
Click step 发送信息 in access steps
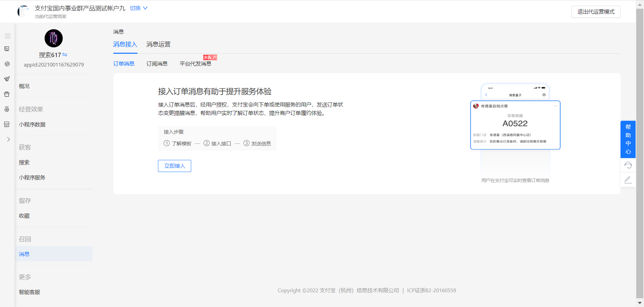[x=257, y=143]
